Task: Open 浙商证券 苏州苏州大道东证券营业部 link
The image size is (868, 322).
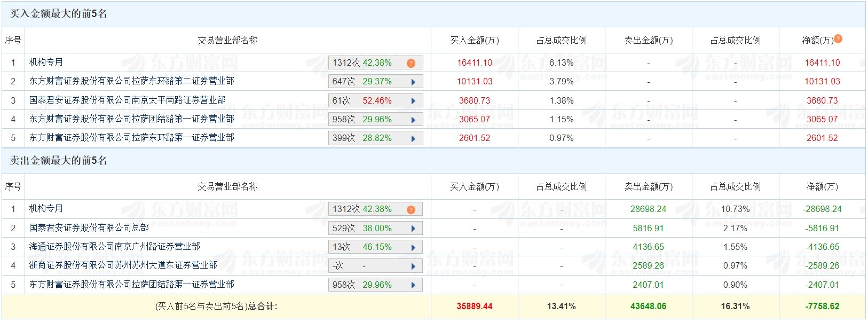Action: tap(123, 265)
